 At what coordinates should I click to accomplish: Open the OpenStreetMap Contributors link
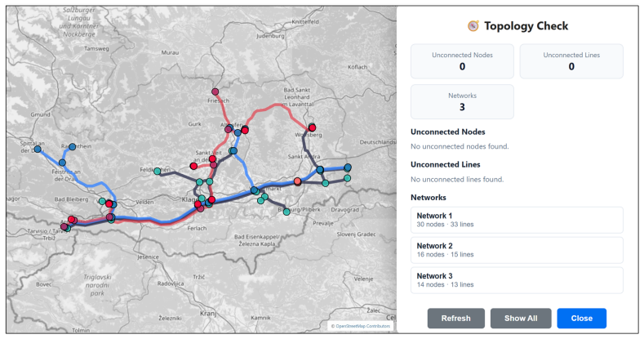(x=362, y=326)
